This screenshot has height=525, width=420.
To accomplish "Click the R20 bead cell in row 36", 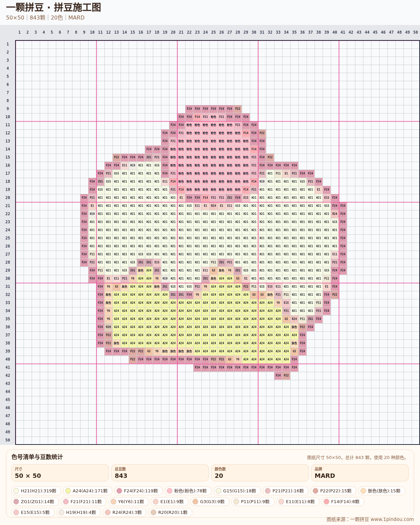I will 108,327.
